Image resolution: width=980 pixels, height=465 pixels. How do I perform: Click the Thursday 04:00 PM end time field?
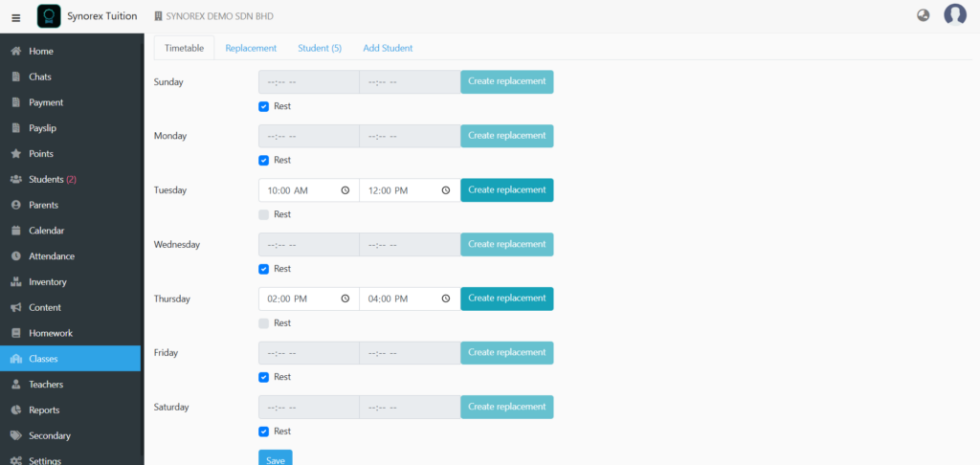point(410,299)
